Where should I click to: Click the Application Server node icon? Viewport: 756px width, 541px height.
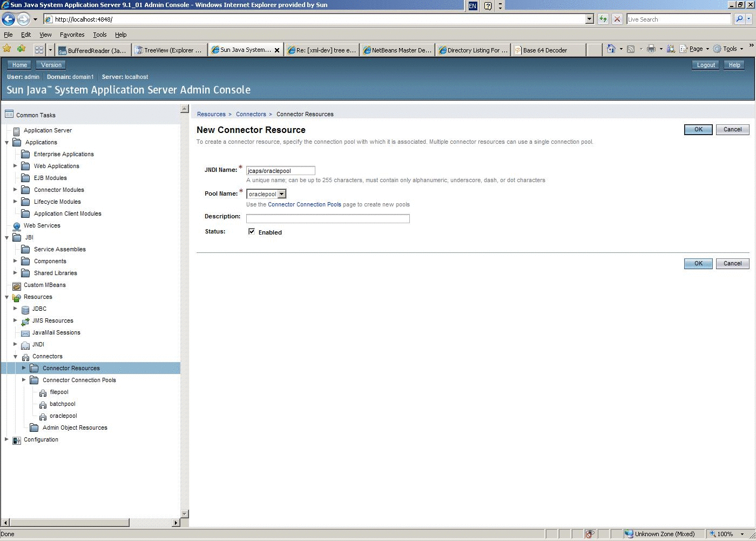point(17,131)
